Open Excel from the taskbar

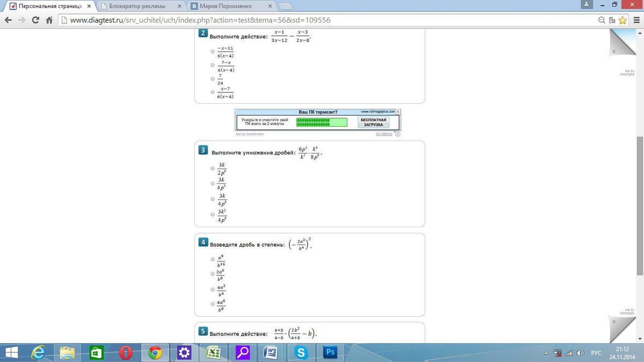[213, 352]
